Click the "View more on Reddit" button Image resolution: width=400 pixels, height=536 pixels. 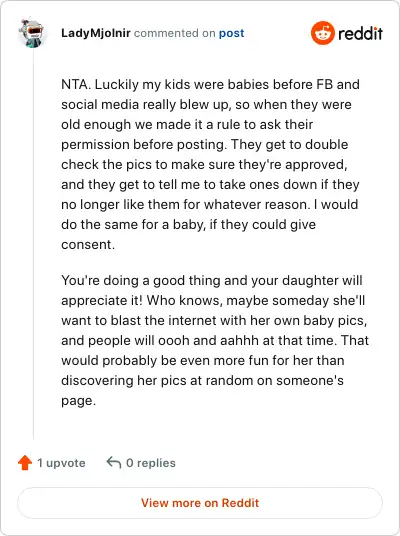pos(200,503)
